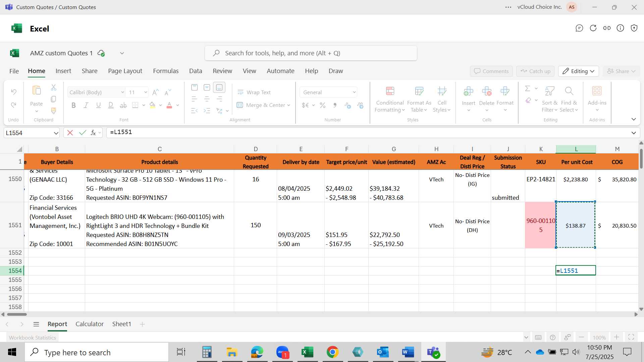Cancel the formula entry with X
The width and height of the screenshot is (644, 362).
coord(70,133)
